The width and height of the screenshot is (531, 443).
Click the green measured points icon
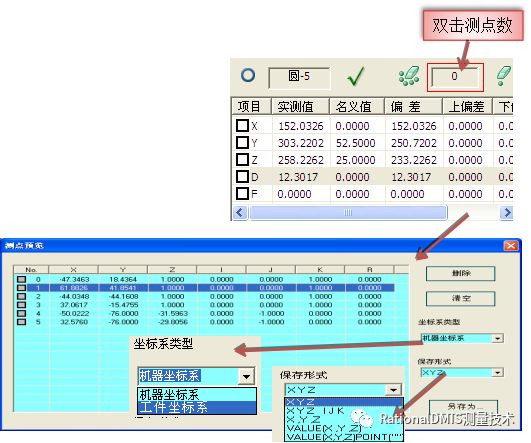409,76
